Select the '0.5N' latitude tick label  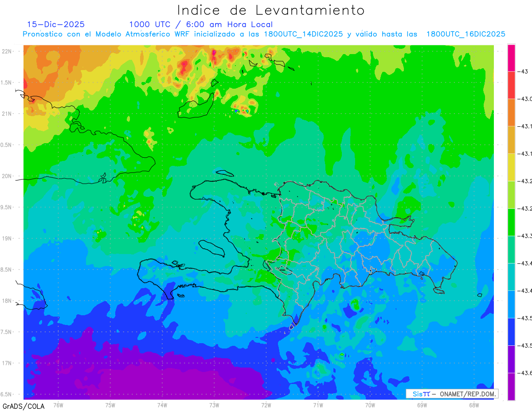(x=7, y=145)
